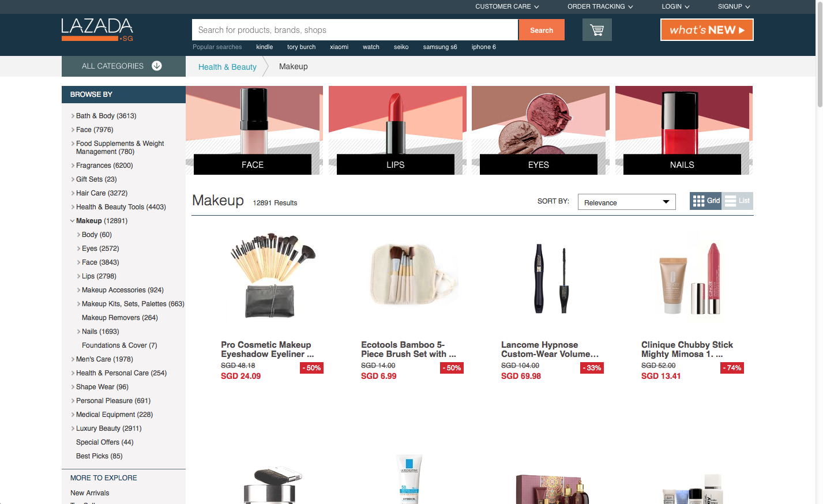Open Gift Sets (23) category
The height and width of the screenshot is (504, 823).
coord(96,179)
